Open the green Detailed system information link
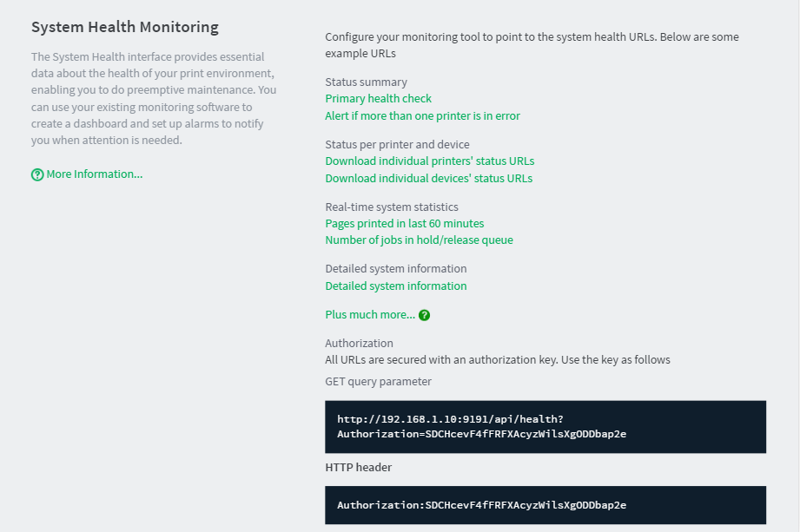Screen dimensions: 800x532 click(396, 286)
